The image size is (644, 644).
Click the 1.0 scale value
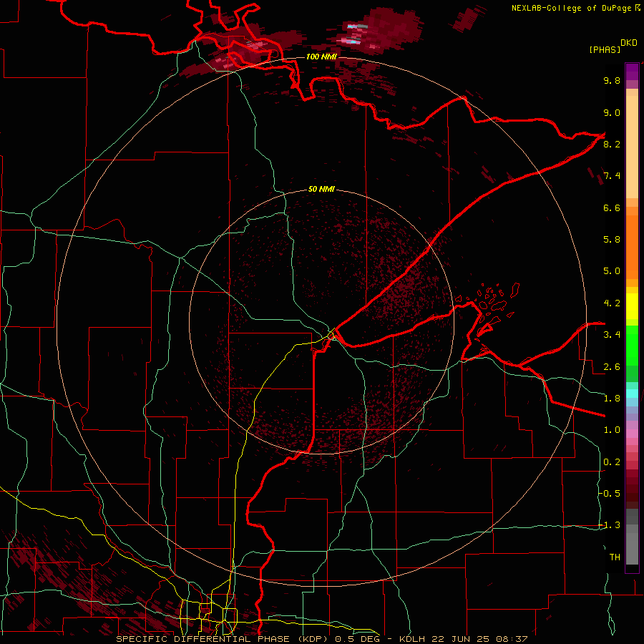[x=612, y=430]
